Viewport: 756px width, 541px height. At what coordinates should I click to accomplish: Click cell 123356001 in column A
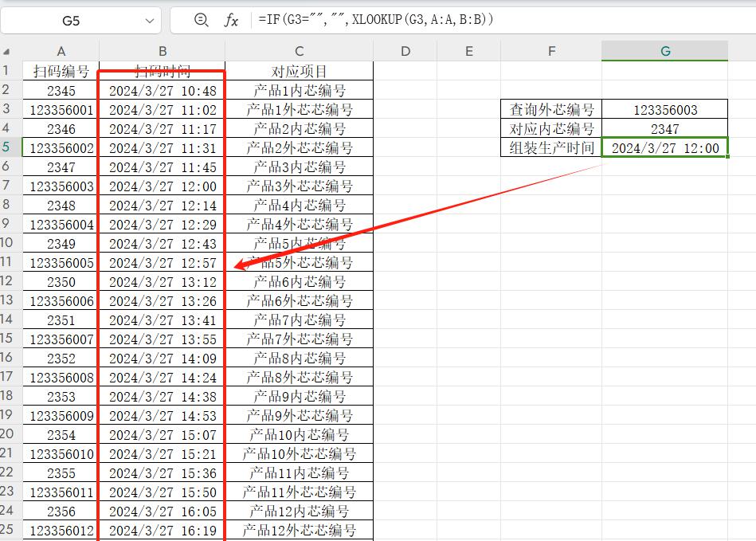(61, 109)
